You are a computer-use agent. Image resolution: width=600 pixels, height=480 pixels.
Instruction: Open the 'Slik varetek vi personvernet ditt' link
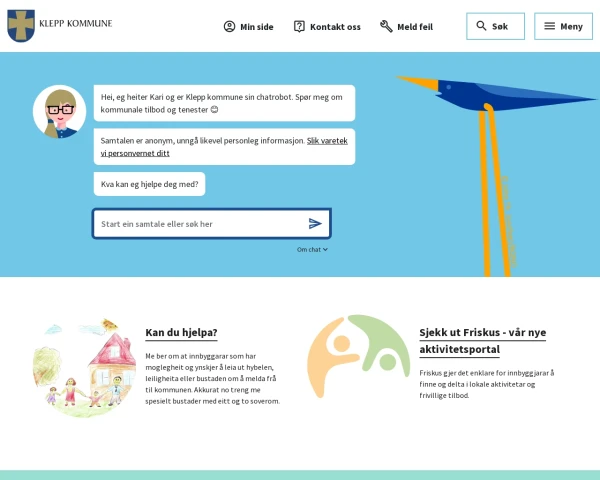pos(224,147)
